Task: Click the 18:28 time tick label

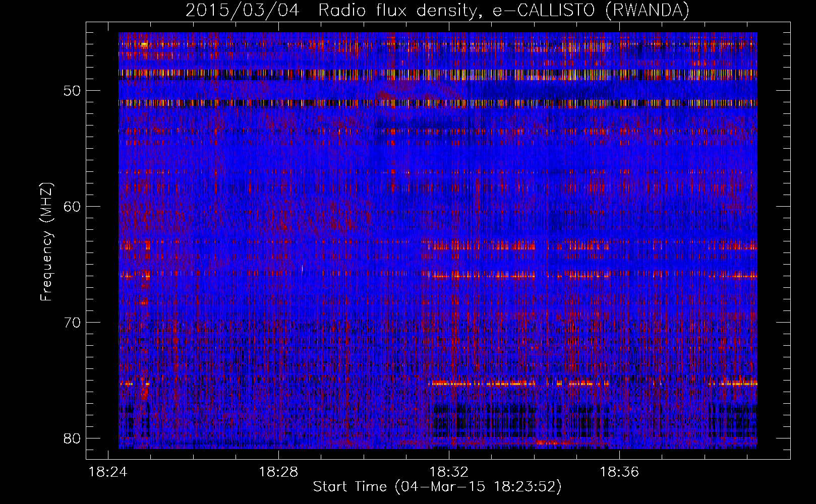Action: [278, 472]
